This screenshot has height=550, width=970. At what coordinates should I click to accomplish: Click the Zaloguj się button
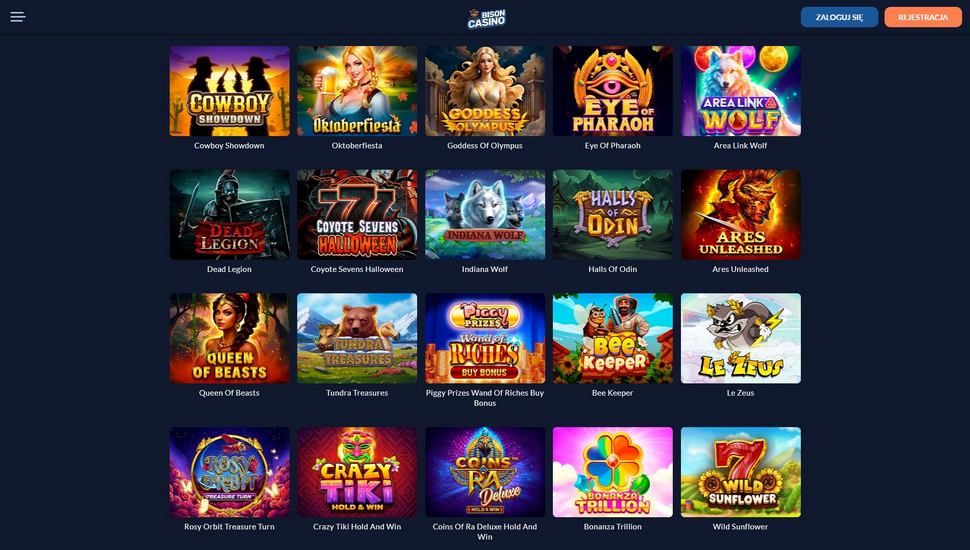[x=839, y=17]
